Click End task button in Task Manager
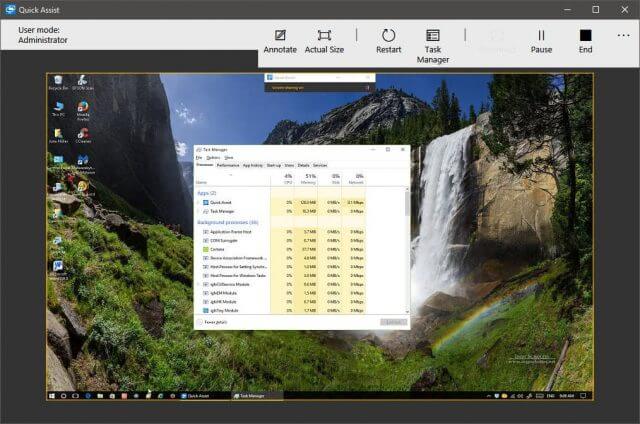 pos(393,322)
